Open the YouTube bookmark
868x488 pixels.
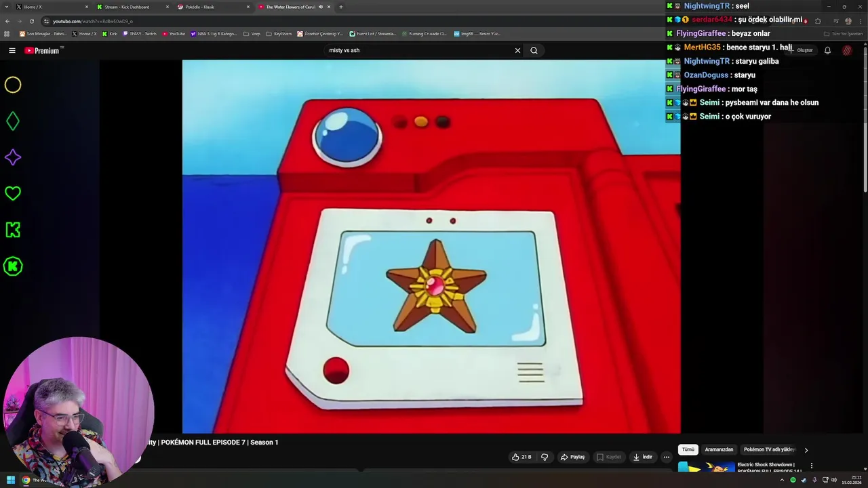[174, 33]
